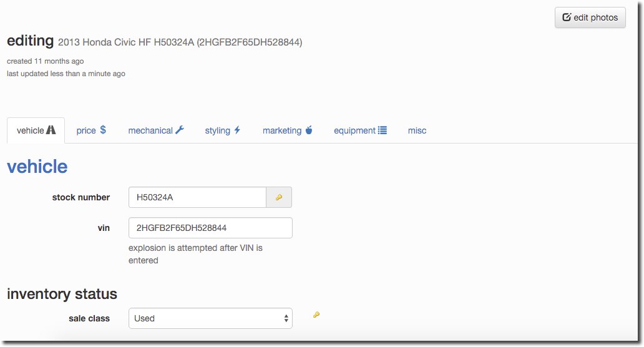Click the 'inventory status' heading
The height and width of the screenshot is (347, 644).
coord(62,294)
